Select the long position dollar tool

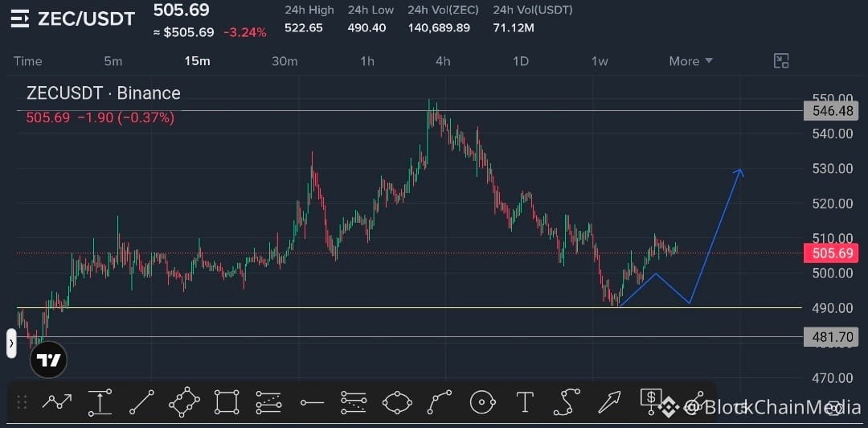pyautogui.click(x=652, y=401)
